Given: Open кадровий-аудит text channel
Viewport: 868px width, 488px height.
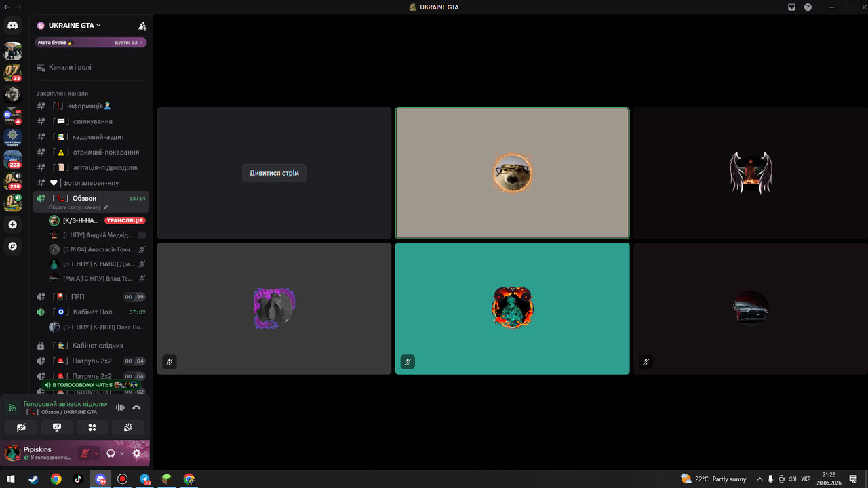Looking at the screenshot, I should pyautogui.click(x=90, y=137).
